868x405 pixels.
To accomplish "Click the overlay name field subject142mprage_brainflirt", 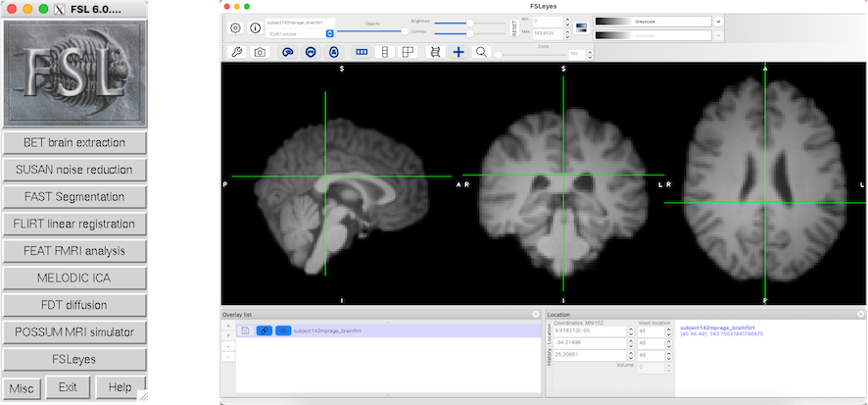I will click(300, 23).
